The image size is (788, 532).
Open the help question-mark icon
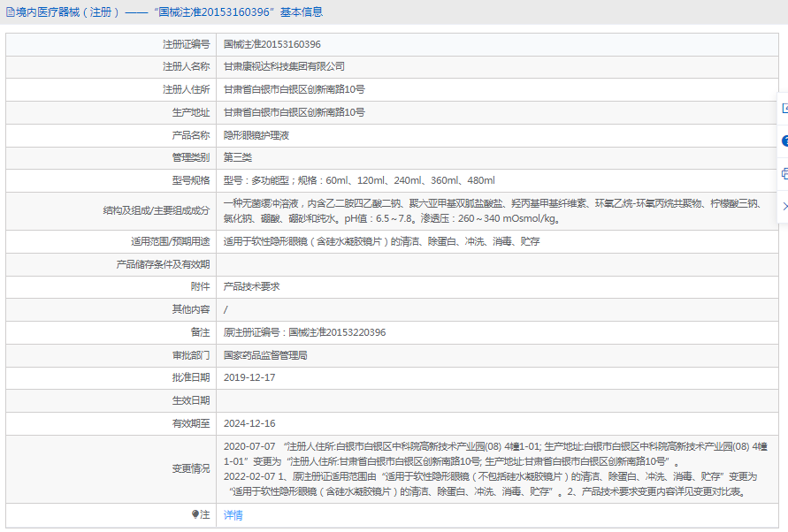784,141
